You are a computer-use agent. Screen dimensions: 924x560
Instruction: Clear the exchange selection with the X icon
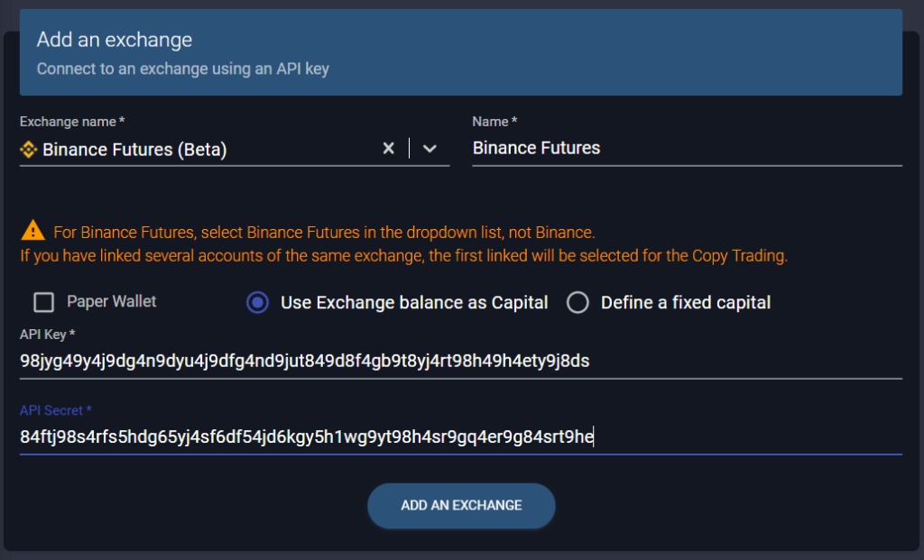click(x=388, y=149)
